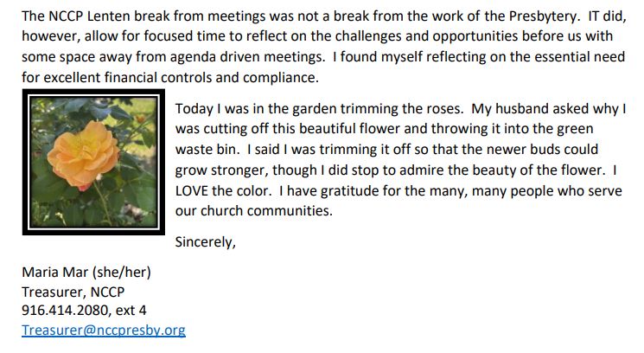
Task: Open the Treasurer@nccpresby.org email link
Action: point(104,330)
